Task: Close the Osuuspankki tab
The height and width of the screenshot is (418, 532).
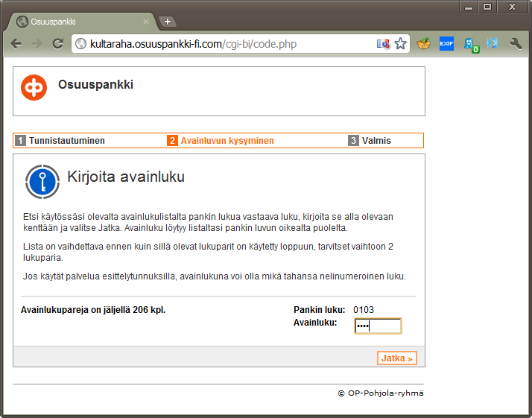Action: 146,22
